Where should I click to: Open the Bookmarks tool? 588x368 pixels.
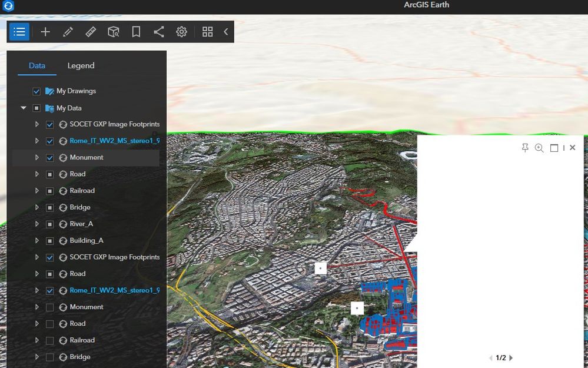click(136, 32)
